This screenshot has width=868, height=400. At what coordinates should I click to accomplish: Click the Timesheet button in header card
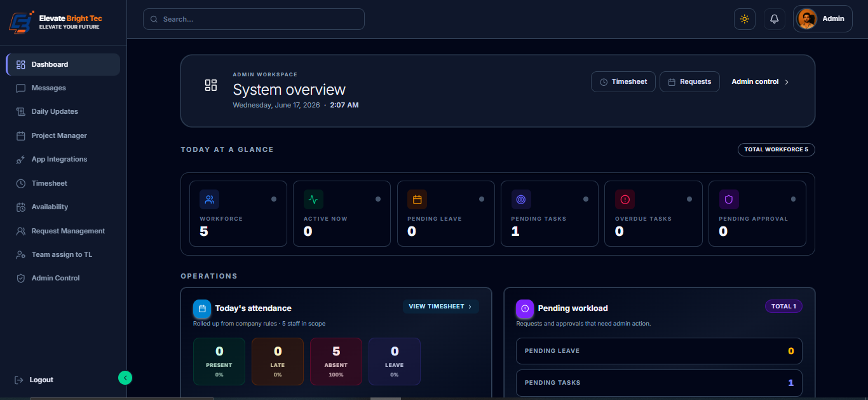coord(623,82)
